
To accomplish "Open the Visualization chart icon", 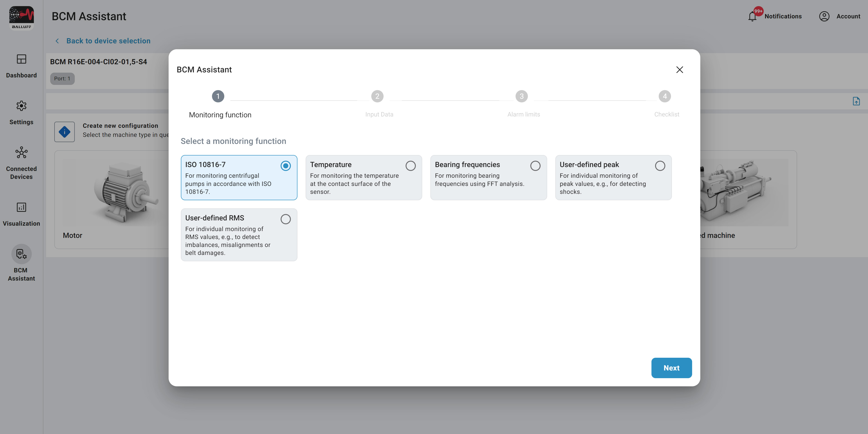I will 21,207.
